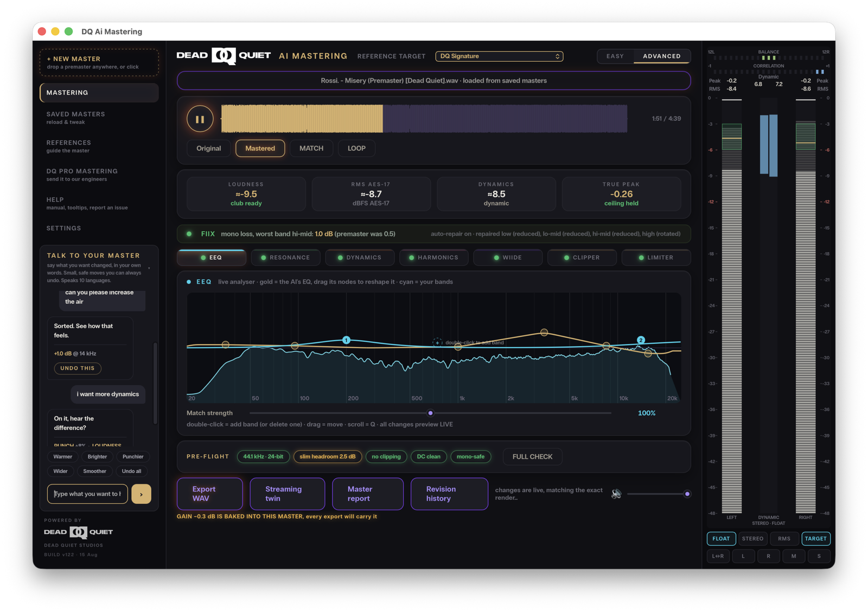Image resolution: width=868 pixels, height=612 pixels.
Task: Click the Dead Quiet logo in header
Action: coord(224,55)
